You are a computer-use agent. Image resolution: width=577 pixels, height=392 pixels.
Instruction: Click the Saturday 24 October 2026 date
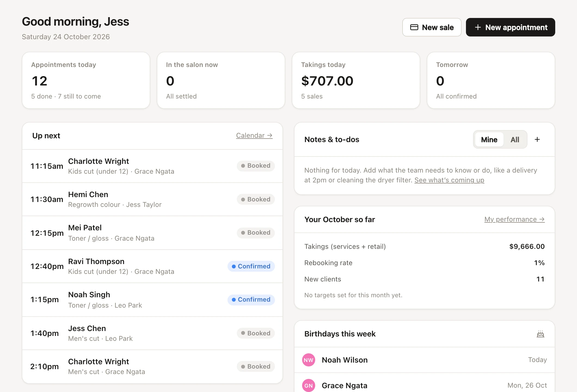tap(66, 37)
